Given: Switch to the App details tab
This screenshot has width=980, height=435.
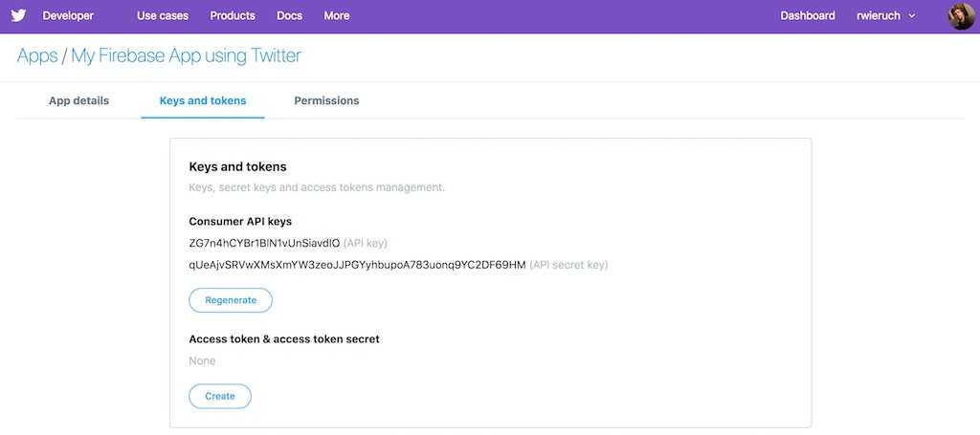Looking at the screenshot, I should click(x=79, y=100).
